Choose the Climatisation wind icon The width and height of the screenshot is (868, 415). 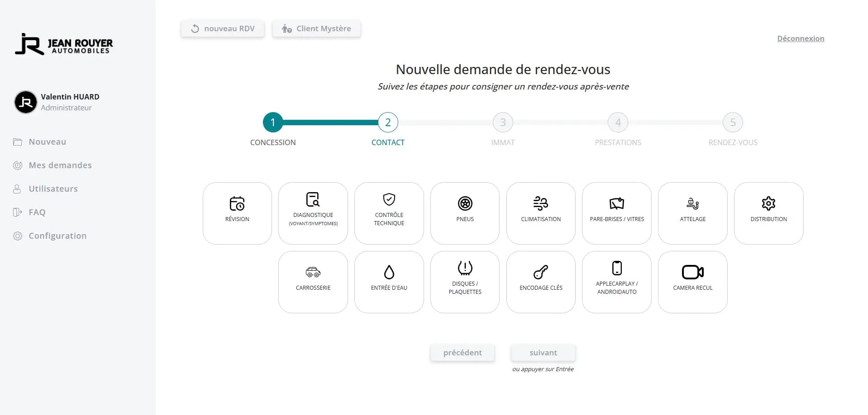coord(540,204)
